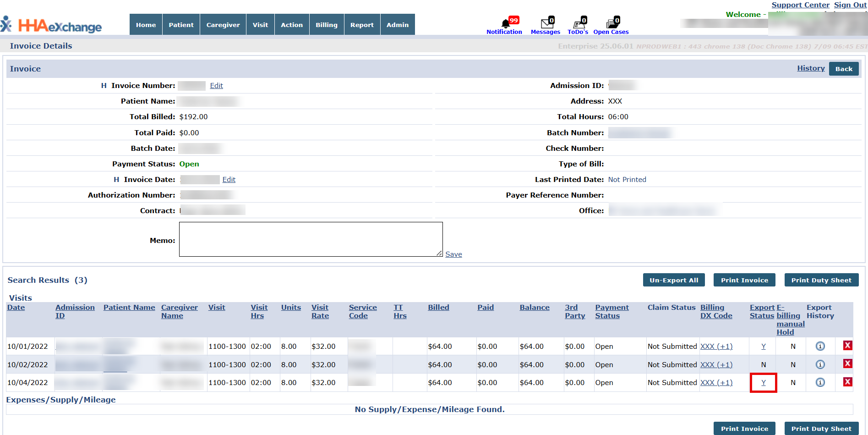Open the Patient menu
Viewport: 868px width, 435px height.
click(181, 25)
